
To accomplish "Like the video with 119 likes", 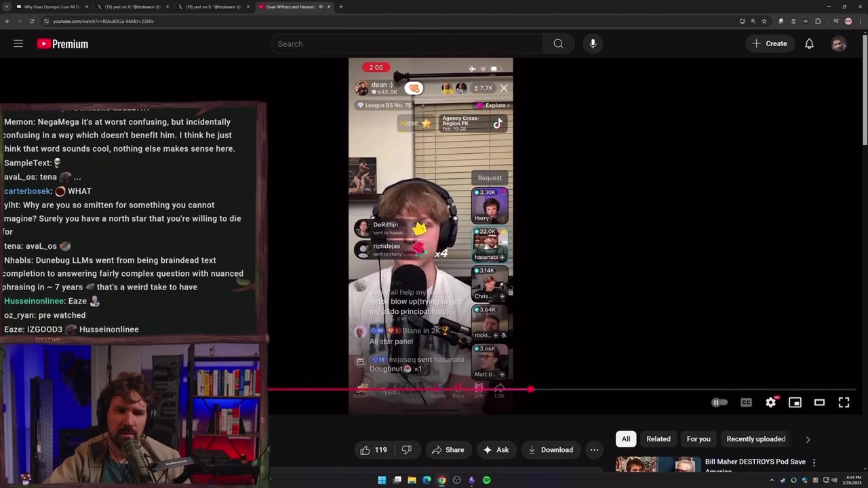I will 373,450.
